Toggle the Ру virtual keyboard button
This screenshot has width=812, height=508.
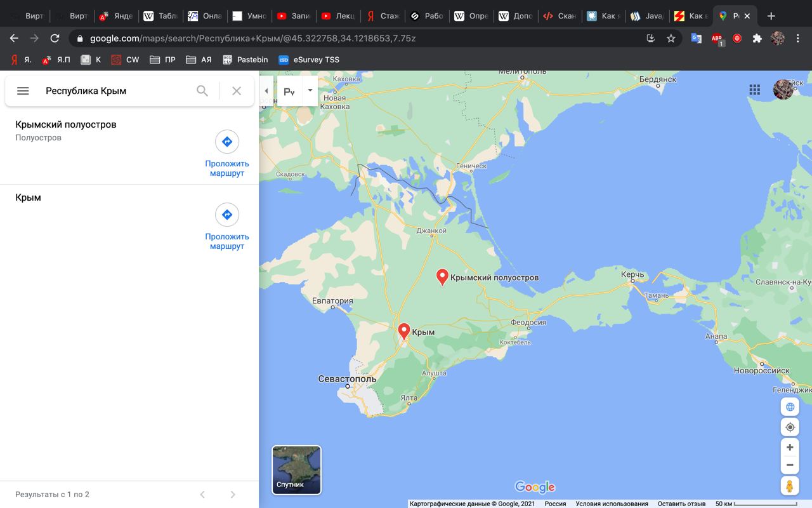[x=289, y=91]
